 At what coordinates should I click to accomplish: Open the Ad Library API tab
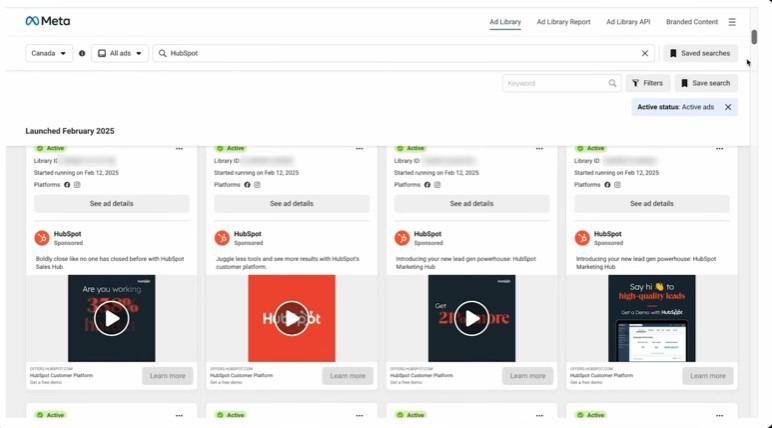point(628,22)
